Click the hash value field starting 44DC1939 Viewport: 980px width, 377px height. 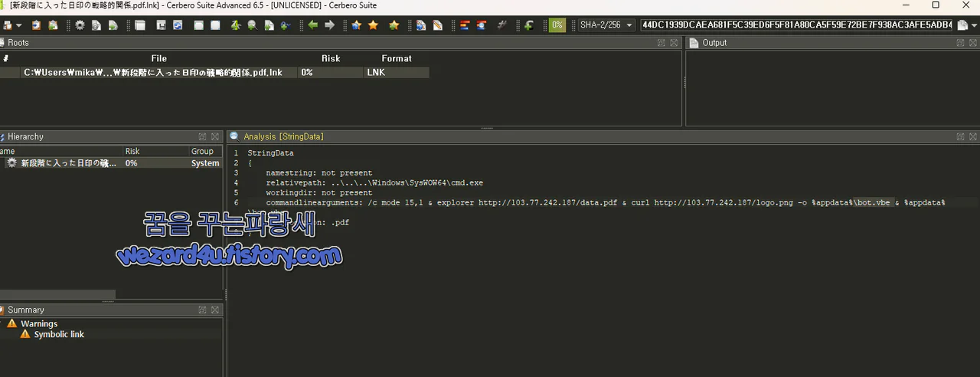click(797, 25)
